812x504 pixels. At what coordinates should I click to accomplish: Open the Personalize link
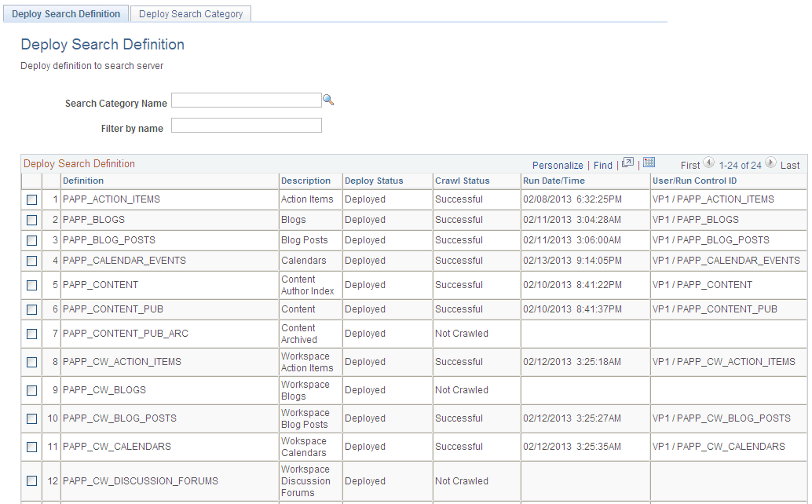558,165
